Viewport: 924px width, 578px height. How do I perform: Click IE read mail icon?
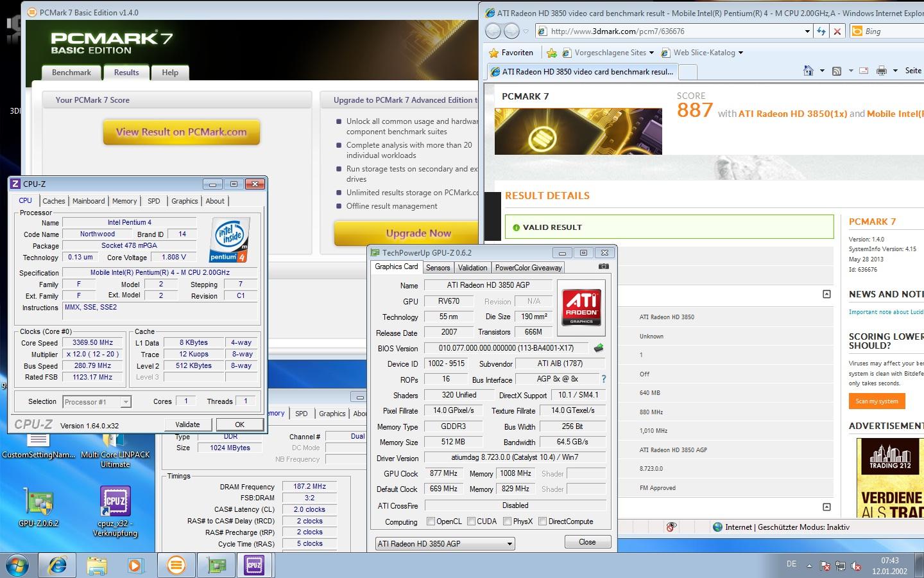pos(864,71)
